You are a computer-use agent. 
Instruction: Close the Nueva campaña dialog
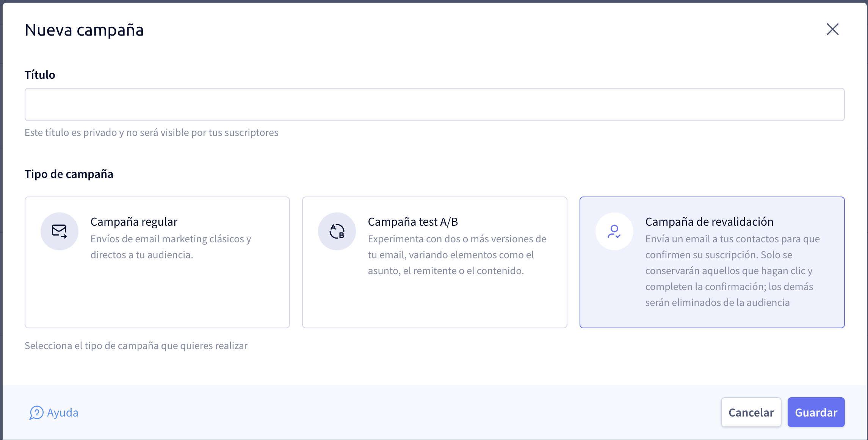point(832,29)
